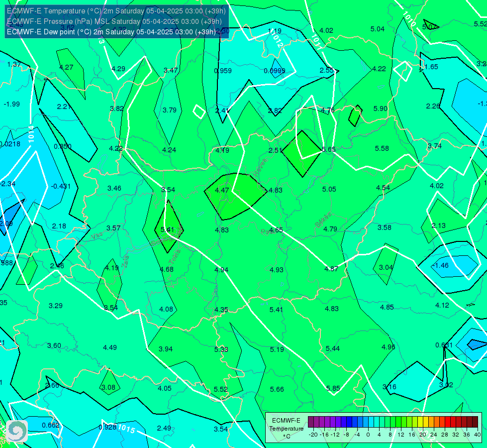The height and width of the screenshot is (448, 487).
Task: Click the Zala county label
Action: (125, 261)
